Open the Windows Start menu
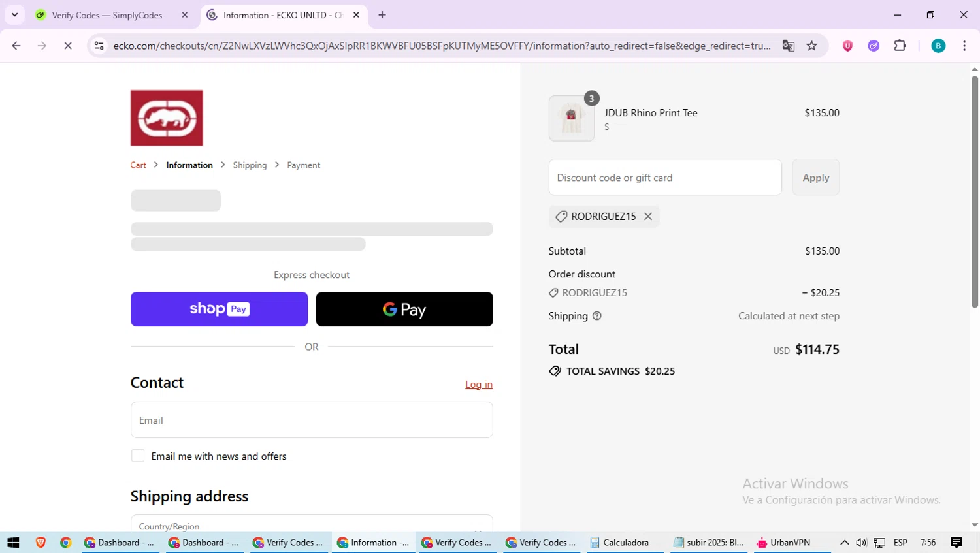 point(13,543)
